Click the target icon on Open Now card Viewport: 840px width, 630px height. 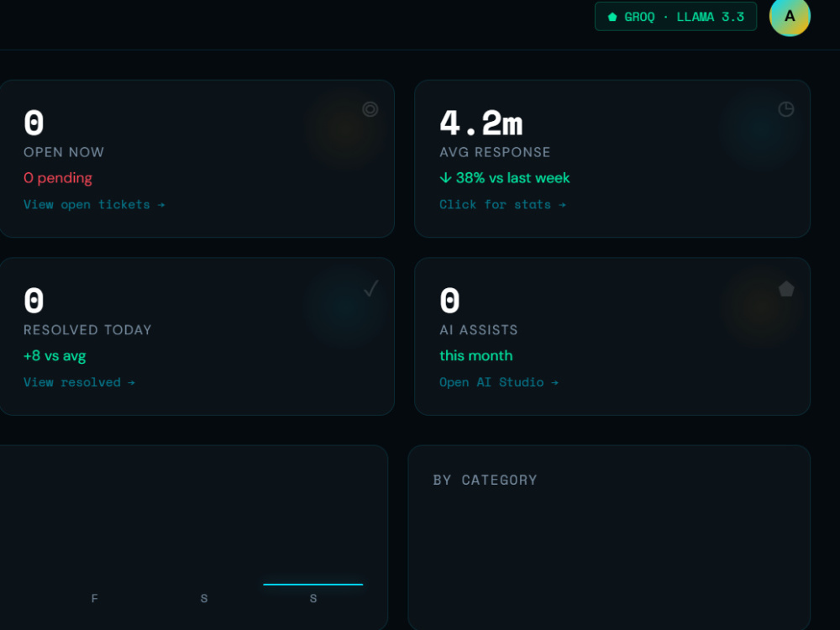click(x=370, y=109)
